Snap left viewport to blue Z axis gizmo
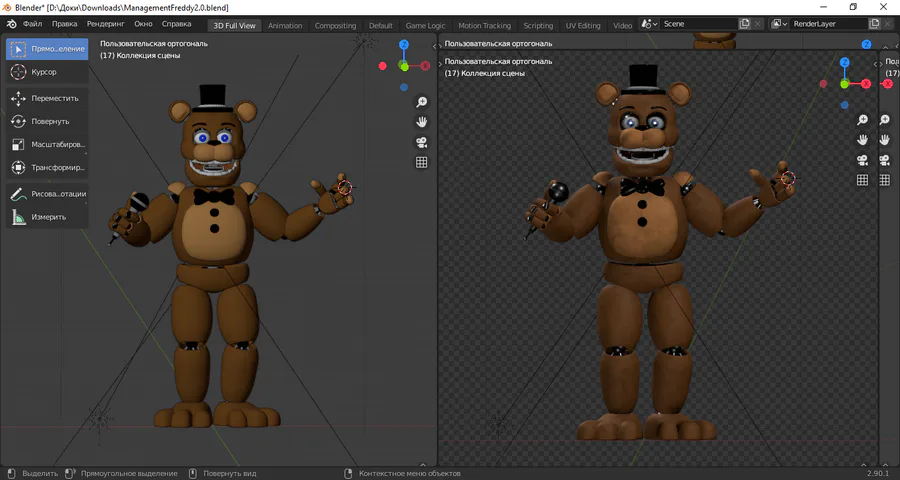The image size is (900, 480). coord(404,45)
